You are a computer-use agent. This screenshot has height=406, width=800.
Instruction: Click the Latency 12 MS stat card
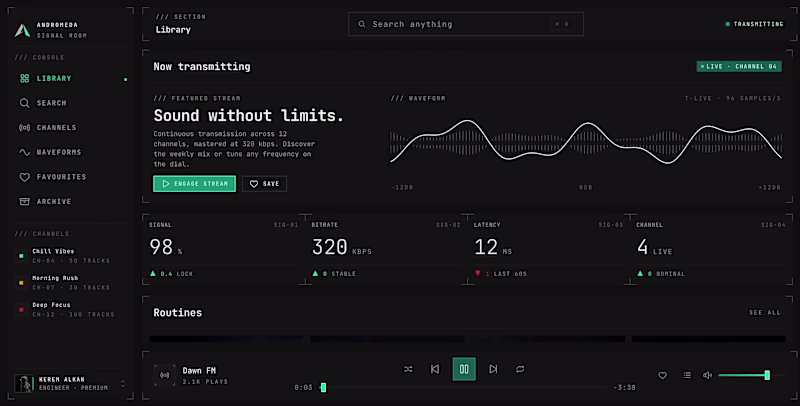[548, 249]
